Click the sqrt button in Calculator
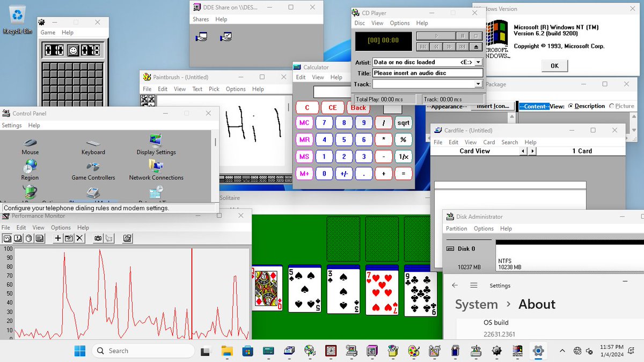Image resolution: width=644 pixels, height=362 pixels. tap(403, 122)
